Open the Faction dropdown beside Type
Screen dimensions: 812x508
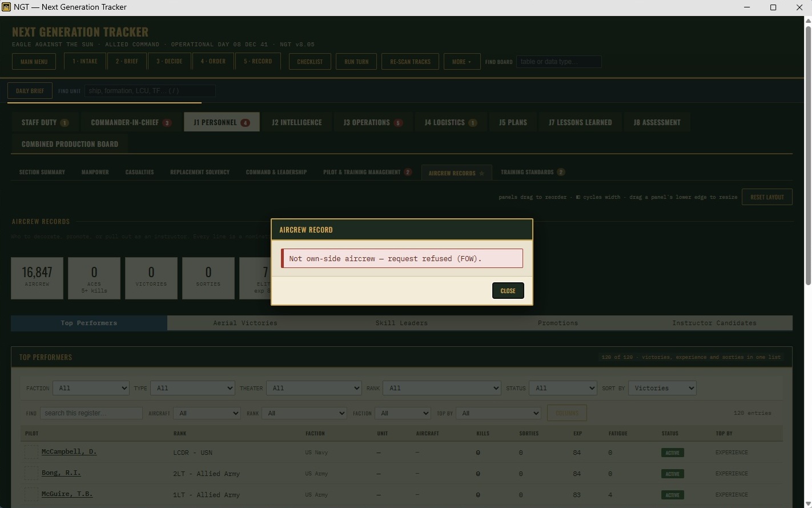click(91, 389)
